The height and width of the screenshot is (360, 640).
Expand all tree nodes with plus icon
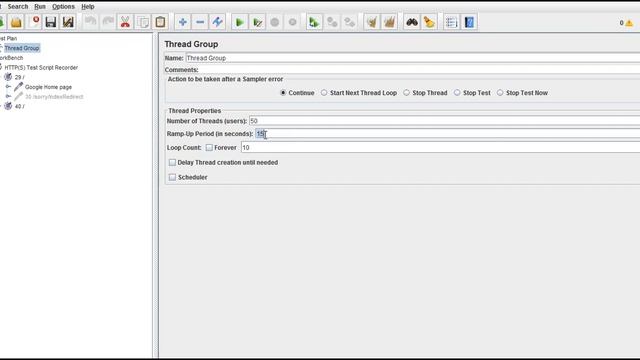(x=182, y=22)
